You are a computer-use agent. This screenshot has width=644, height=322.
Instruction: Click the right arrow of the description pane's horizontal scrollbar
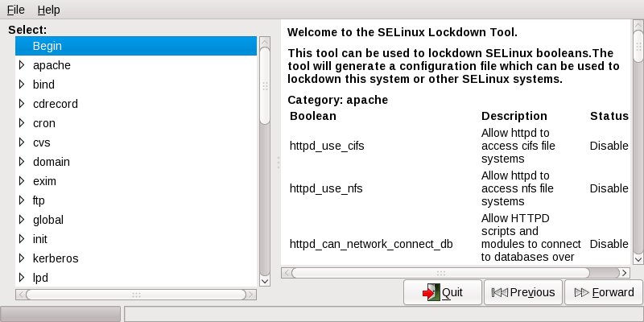(625, 273)
